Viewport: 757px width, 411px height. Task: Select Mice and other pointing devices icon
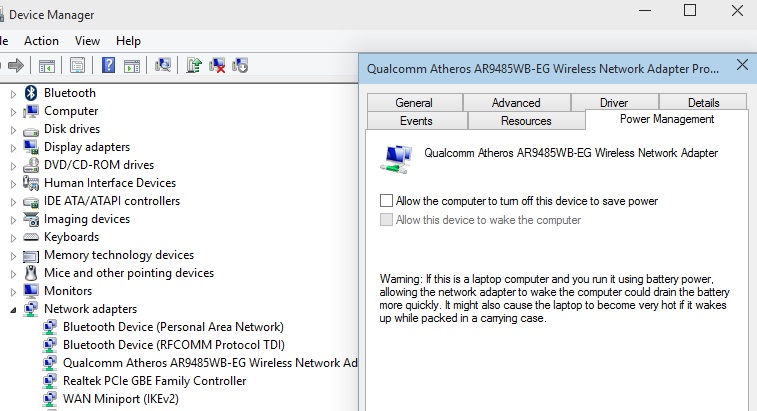31,273
